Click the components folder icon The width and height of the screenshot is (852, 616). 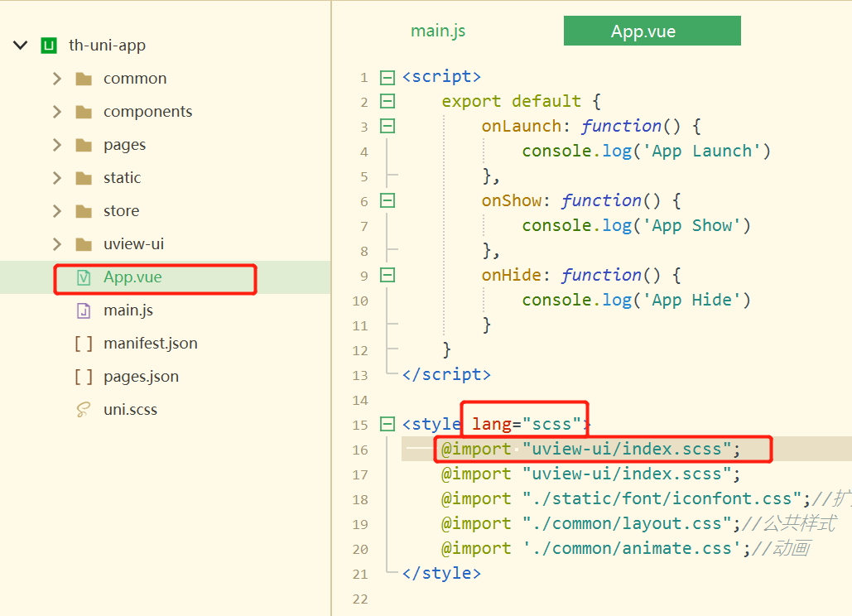(x=84, y=113)
